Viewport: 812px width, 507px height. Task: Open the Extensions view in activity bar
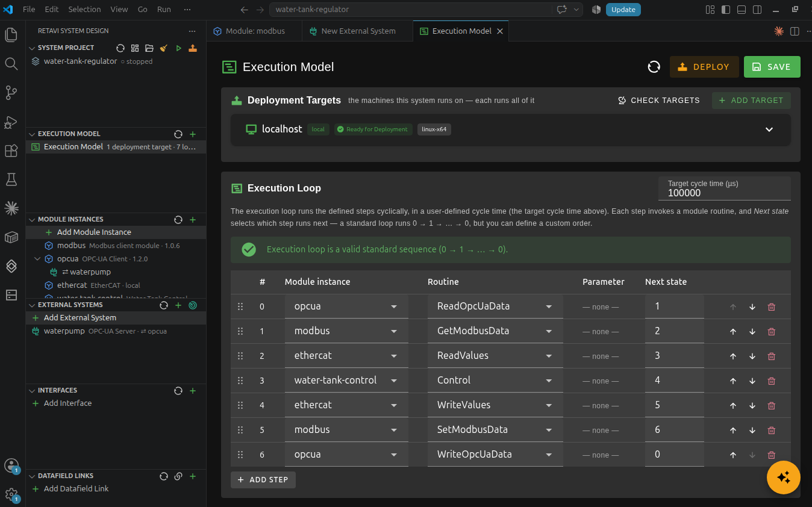coord(11,151)
